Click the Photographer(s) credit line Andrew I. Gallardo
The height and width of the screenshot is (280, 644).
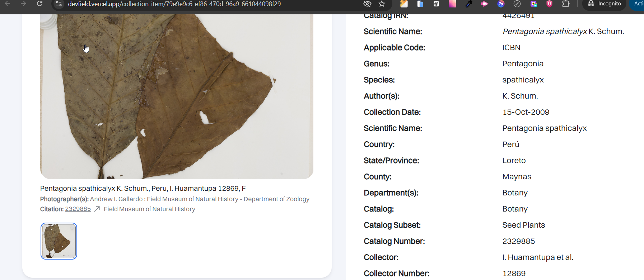(174, 199)
